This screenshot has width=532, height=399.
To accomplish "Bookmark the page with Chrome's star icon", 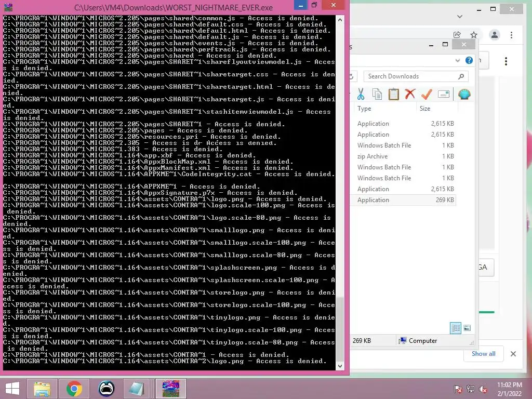I will 474,35.
